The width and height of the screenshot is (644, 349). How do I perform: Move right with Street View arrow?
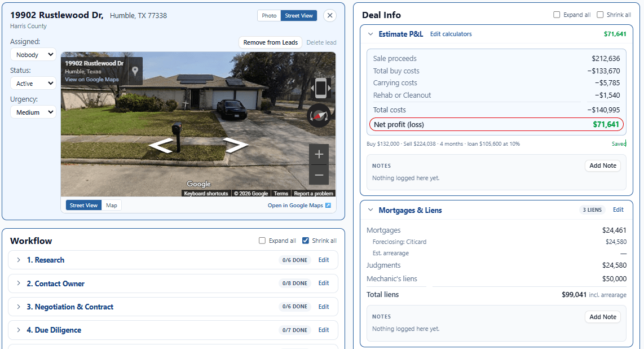[235, 145]
